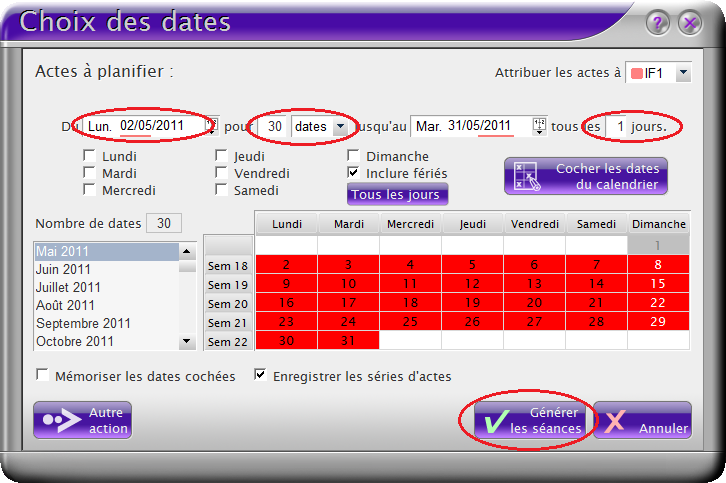The image size is (726, 483).
Task: Open the dates unit dropdown
Action: (x=341, y=126)
